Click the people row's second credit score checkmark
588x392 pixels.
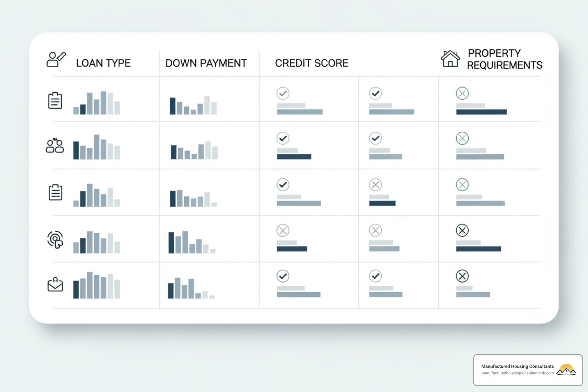pyautogui.click(x=376, y=138)
